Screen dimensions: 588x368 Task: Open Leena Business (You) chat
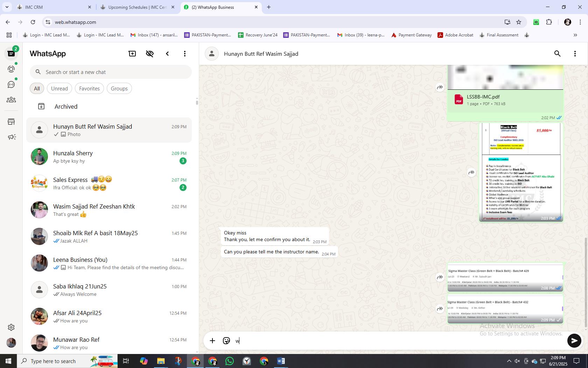109,263
